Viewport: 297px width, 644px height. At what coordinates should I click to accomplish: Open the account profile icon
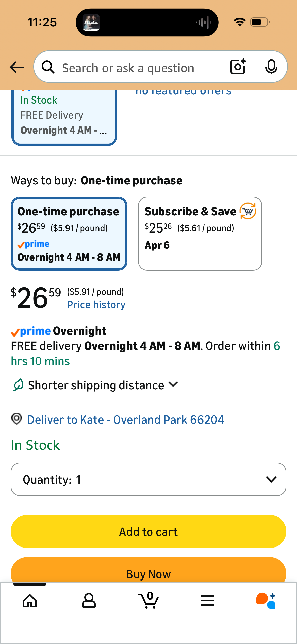89,601
